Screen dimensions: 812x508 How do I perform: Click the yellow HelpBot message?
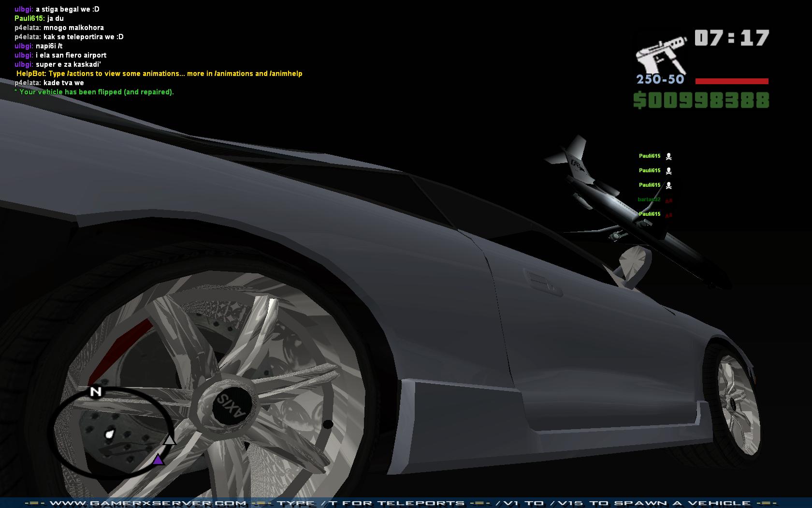point(159,74)
